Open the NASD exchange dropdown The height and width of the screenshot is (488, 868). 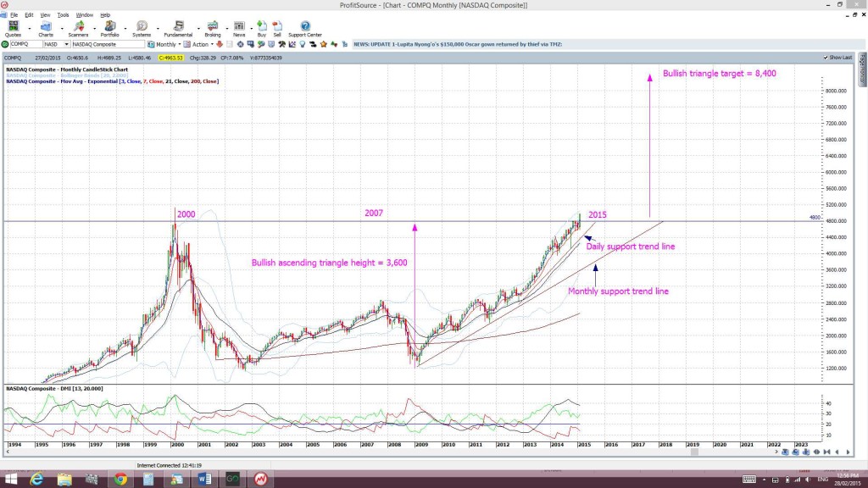click(66, 44)
